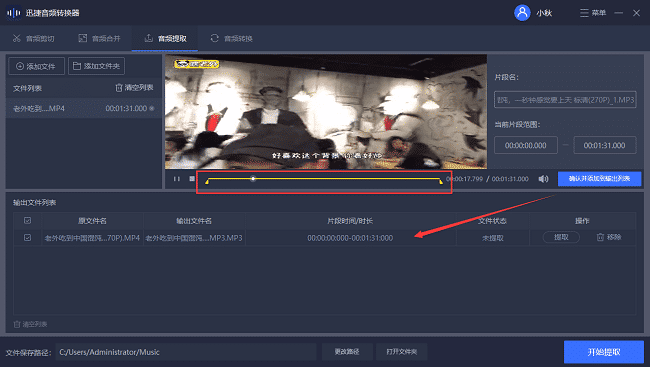The height and width of the screenshot is (367, 650).
Task: Open the 音频转换 tab
Action: (231, 39)
